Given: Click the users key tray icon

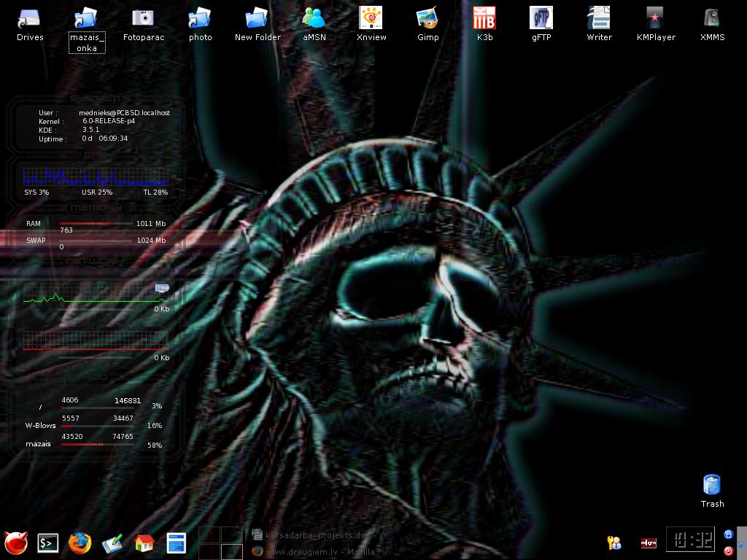Looking at the screenshot, I should (614, 542).
